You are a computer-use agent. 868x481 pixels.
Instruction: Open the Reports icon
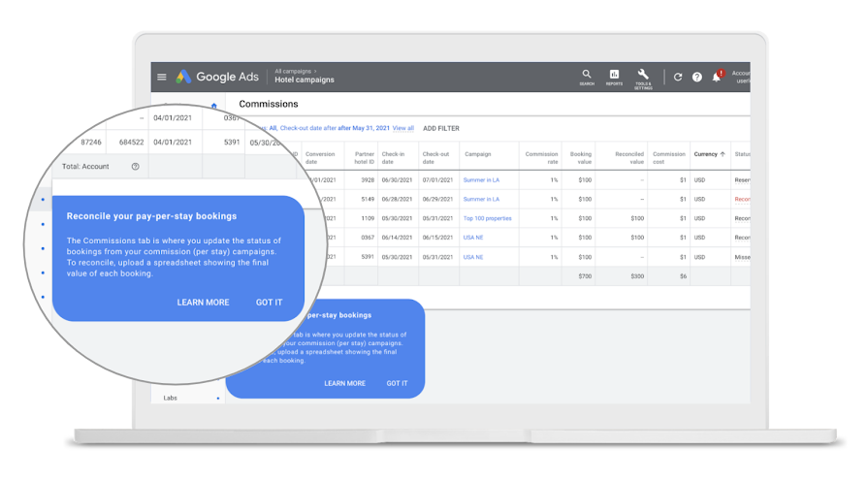[x=614, y=77]
